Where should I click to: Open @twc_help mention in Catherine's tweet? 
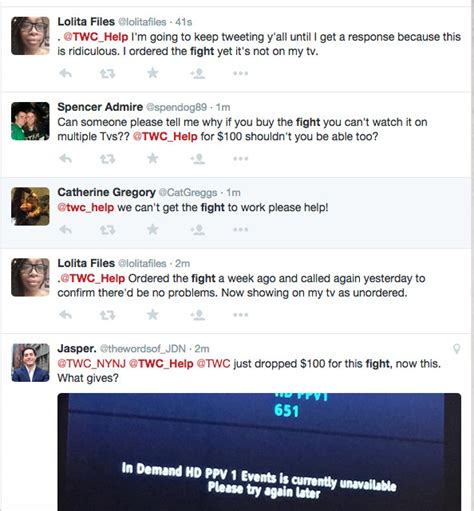pos(86,207)
